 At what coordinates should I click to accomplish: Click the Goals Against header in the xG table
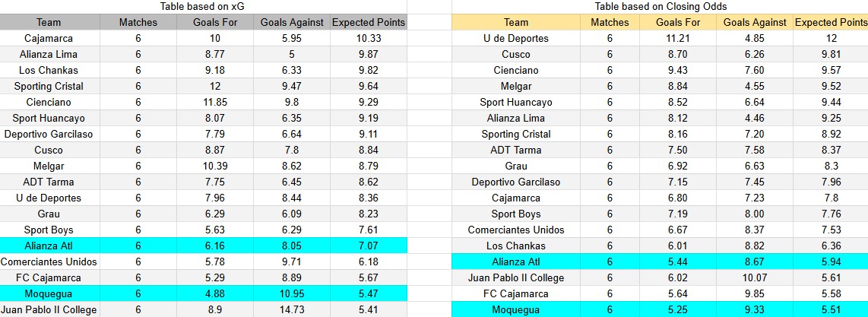292,22
